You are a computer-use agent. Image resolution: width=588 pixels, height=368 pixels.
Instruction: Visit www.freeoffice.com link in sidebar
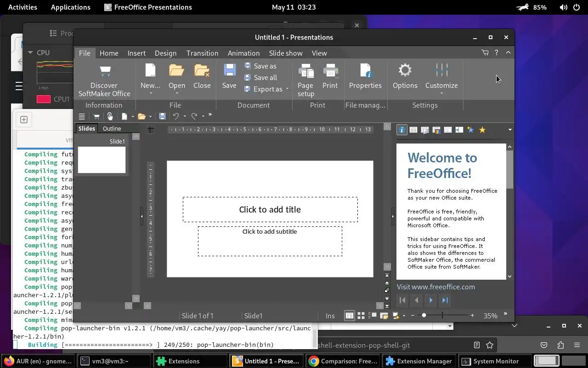[x=435, y=287]
